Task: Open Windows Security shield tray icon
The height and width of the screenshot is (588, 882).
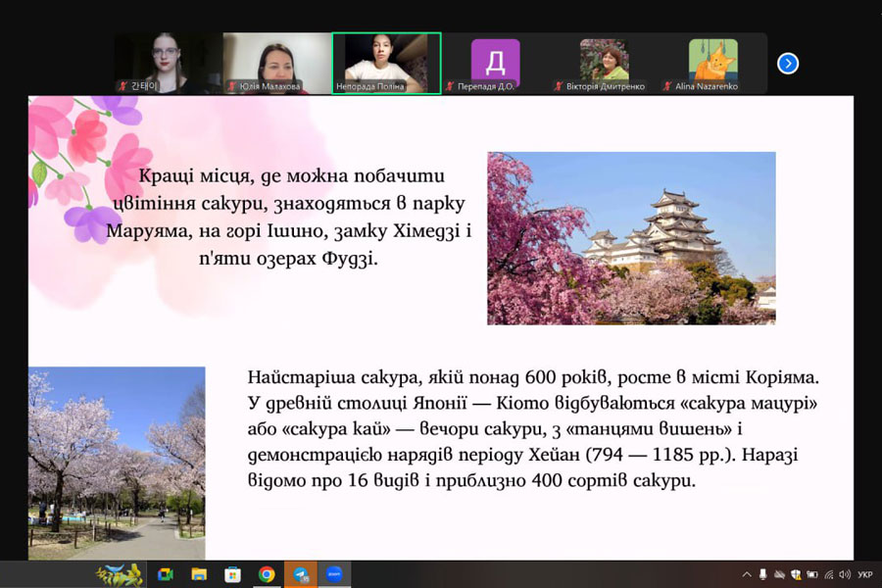Action: click(795, 574)
